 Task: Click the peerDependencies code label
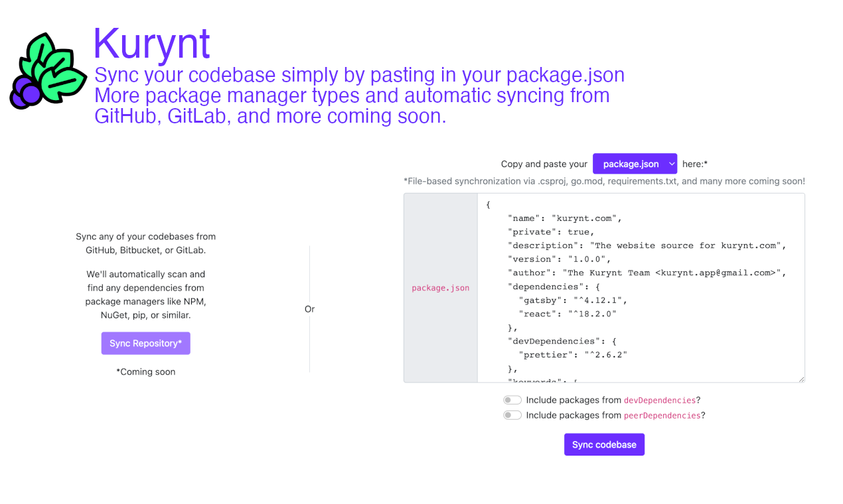click(x=662, y=416)
